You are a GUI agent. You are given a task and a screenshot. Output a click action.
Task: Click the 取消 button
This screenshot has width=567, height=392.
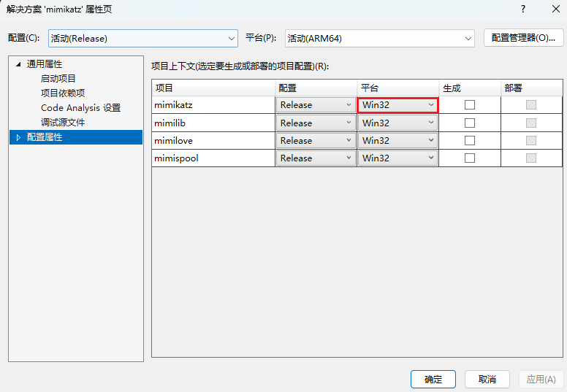pos(487,380)
